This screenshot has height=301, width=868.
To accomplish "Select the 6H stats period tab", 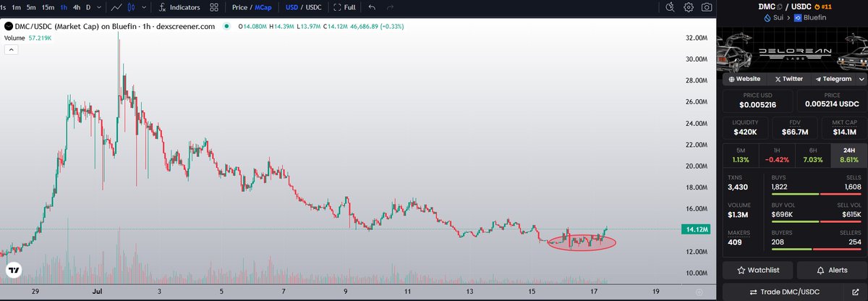I will pos(812,155).
